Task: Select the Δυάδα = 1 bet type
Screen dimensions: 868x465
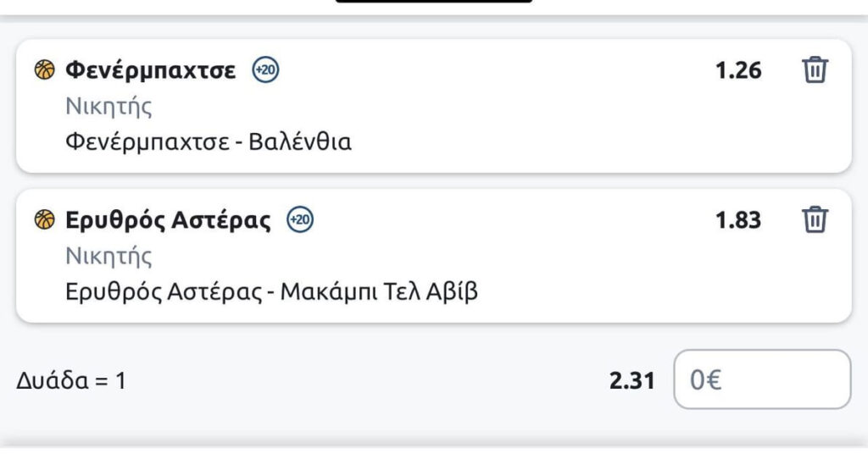Action: [x=71, y=381]
